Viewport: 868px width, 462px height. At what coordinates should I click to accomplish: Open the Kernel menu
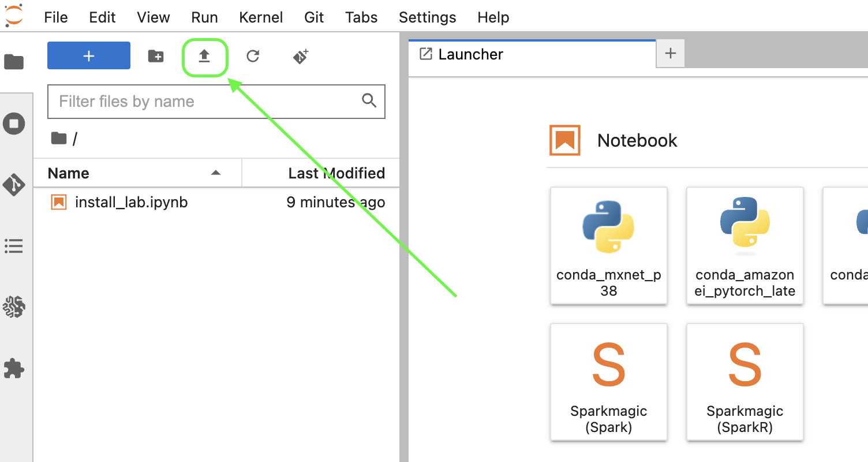point(261,17)
